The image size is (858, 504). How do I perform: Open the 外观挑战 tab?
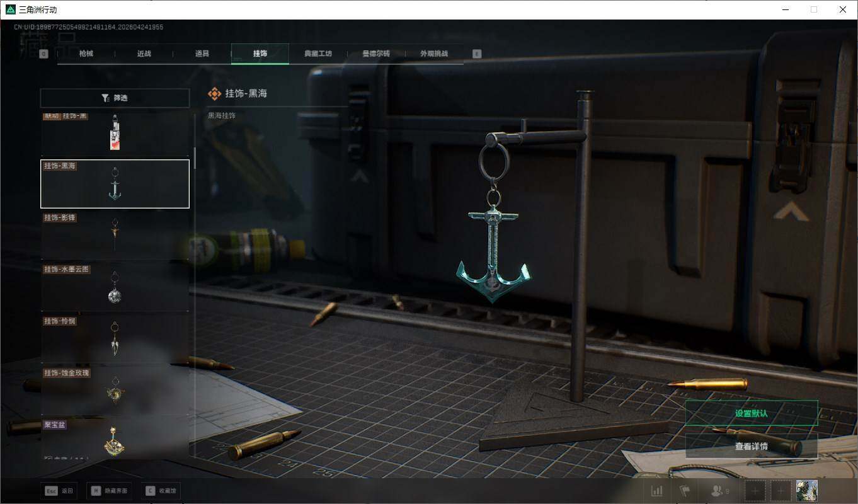tap(433, 54)
